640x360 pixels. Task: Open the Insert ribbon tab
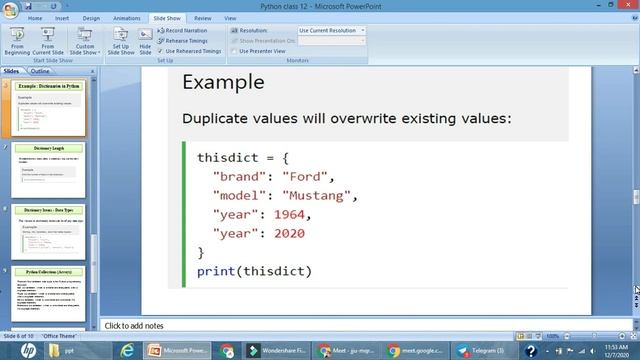(62, 18)
